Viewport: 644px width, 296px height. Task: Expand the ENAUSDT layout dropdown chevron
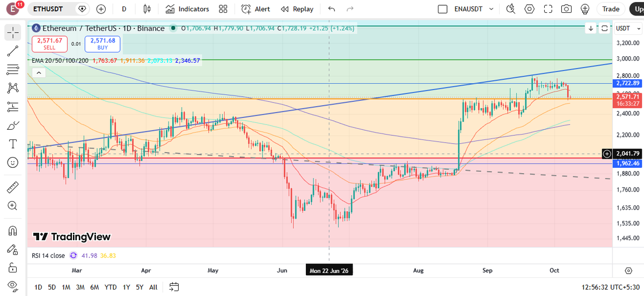point(491,9)
